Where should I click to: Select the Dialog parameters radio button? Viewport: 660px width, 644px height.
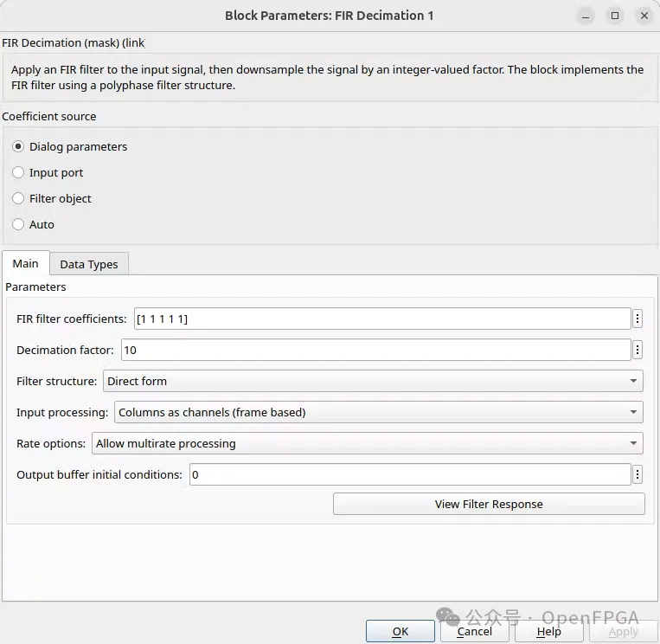[18, 147]
